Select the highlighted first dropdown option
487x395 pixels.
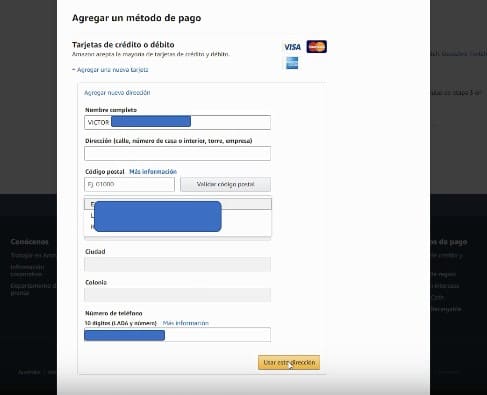(x=178, y=204)
